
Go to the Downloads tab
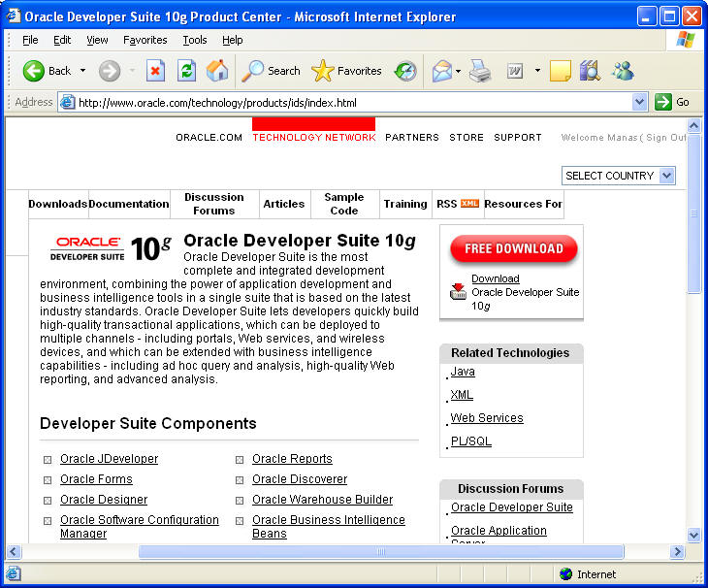tap(58, 204)
